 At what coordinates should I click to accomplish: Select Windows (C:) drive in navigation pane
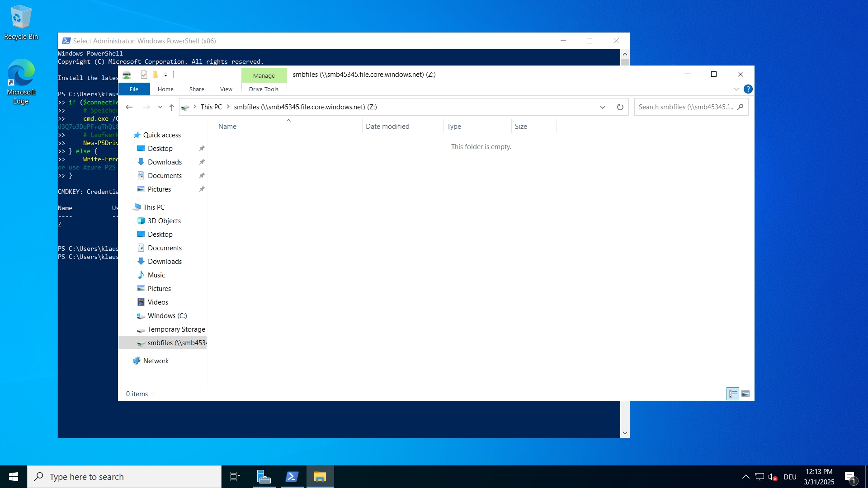[x=167, y=316]
